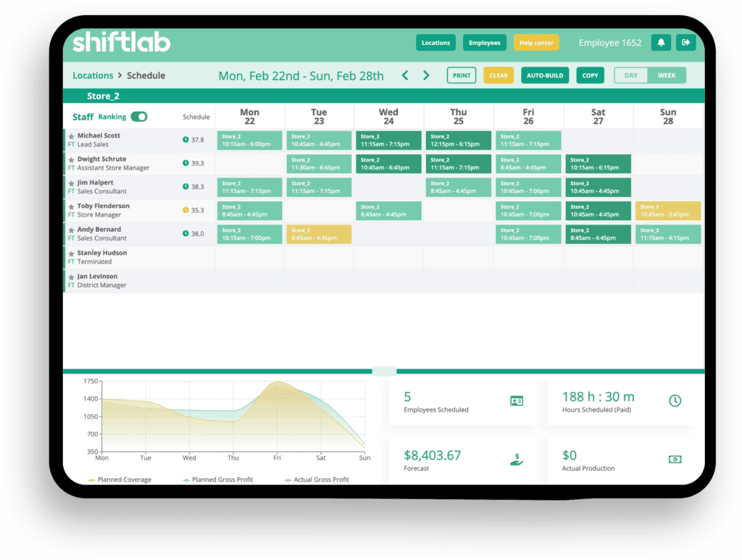
Task: Click the PRINT button
Action: [x=462, y=75]
